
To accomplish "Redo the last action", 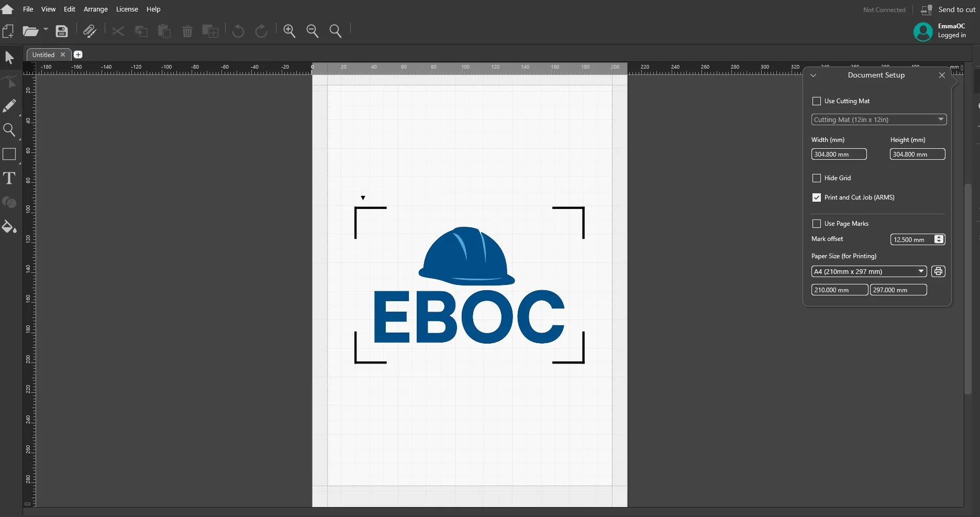I will click(261, 31).
